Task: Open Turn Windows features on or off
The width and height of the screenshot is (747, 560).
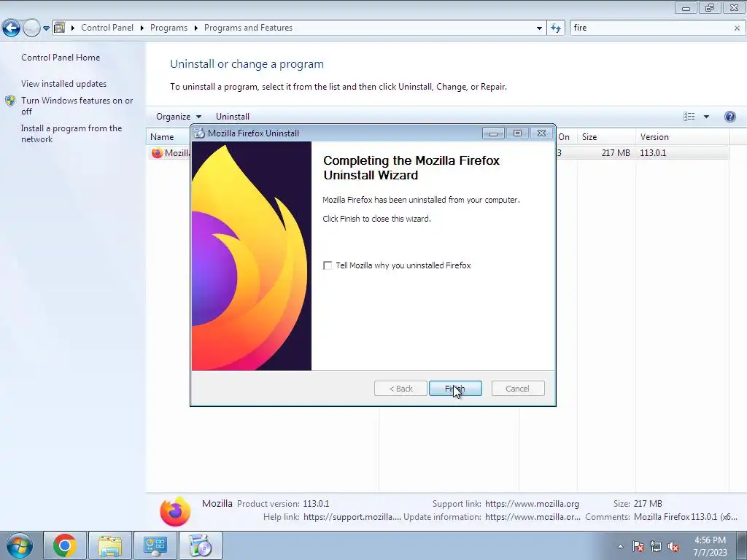Action: tap(77, 106)
